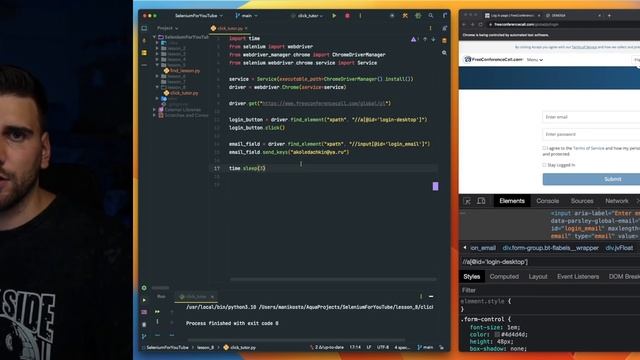Viewport: 640px width, 360px height.
Task: Click the DevTools XPath search field
Action: click(550, 262)
